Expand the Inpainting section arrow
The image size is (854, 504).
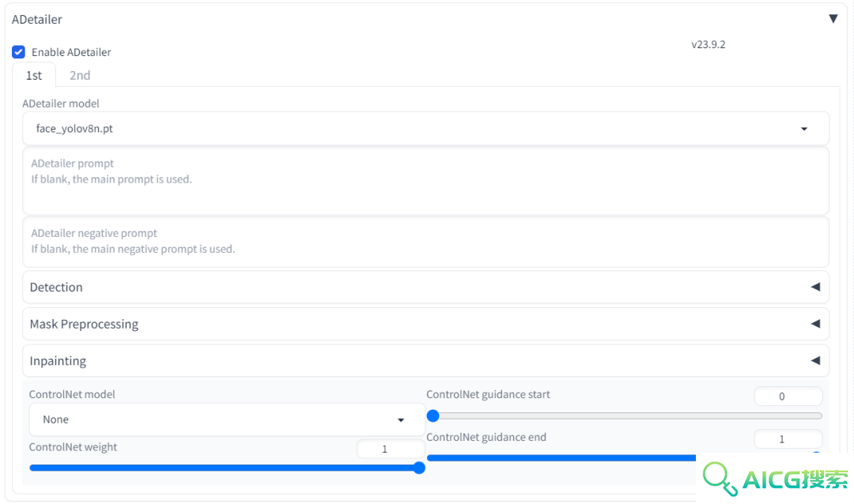pos(815,361)
